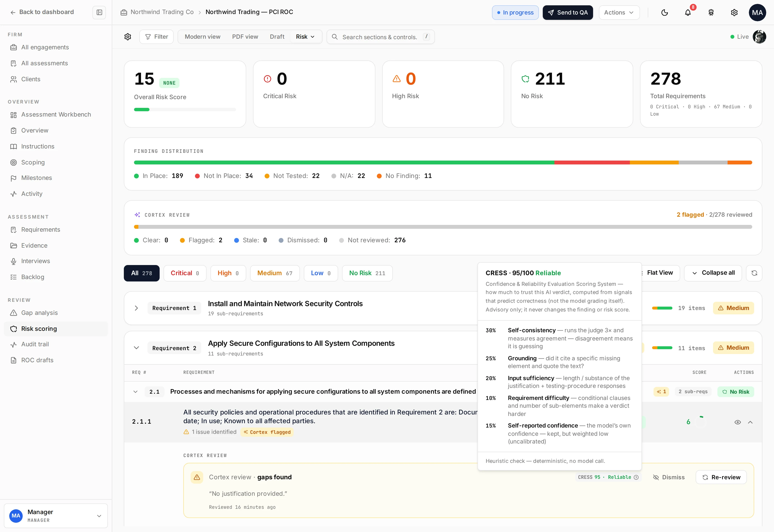
Task: Click Re-review button
Action: click(x=721, y=477)
